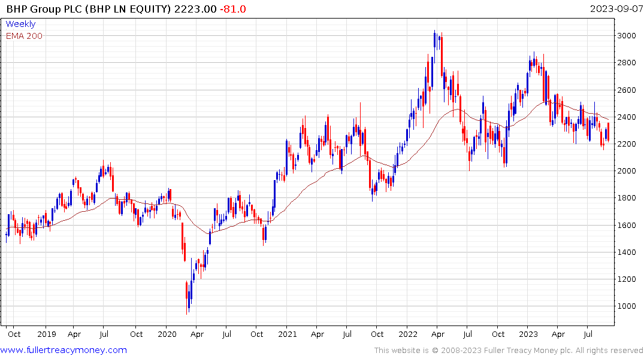The height and width of the screenshot is (359, 644).
Task: Select the 1600 price axis label
Action: pyautogui.click(x=627, y=225)
